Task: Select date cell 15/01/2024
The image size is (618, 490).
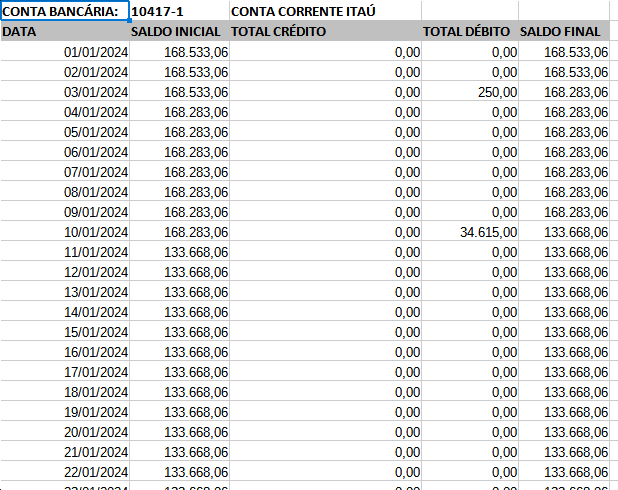Action: pyautogui.click(x=65, y=332)
